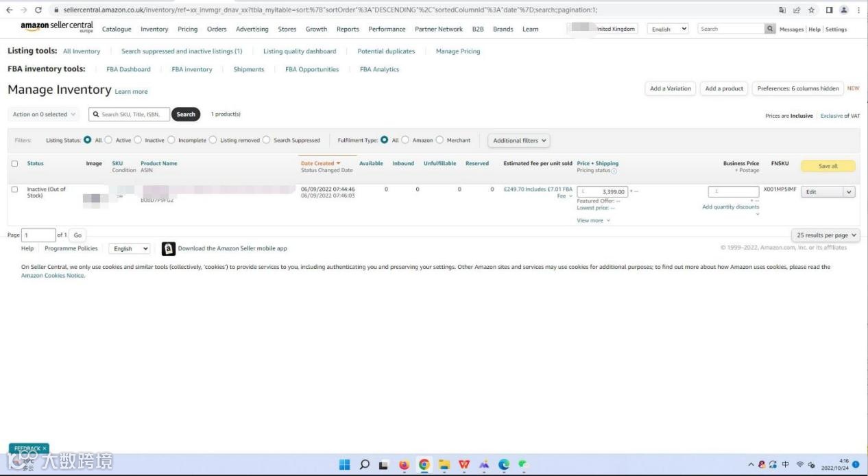This screenshot has width=868, height=476.
Task: Open the browser side panel icon
Action: click(829, 10)
